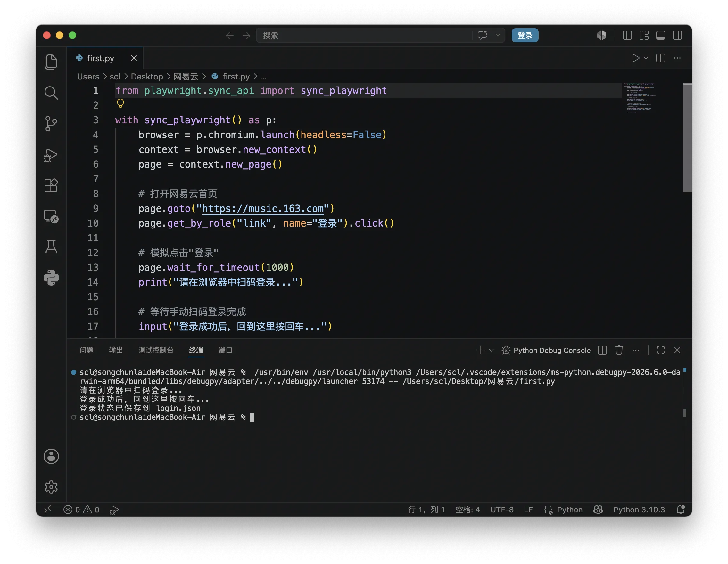Open notifications bell in status bar
The height and width of the screenshot is (564, 728).
pos(681,510)
